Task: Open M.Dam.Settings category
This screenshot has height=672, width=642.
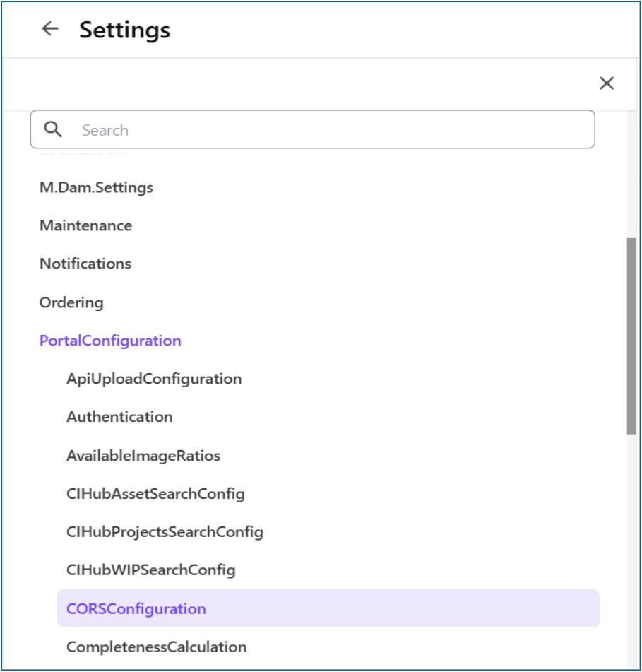Action: (x=96, y=188)
